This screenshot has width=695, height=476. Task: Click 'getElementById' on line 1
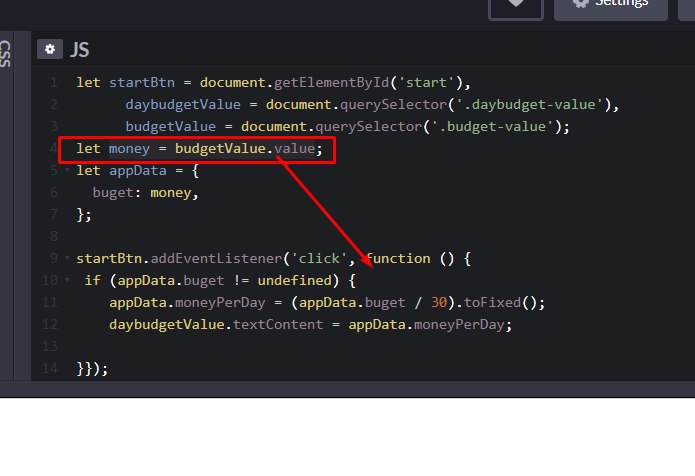(332, 82)
